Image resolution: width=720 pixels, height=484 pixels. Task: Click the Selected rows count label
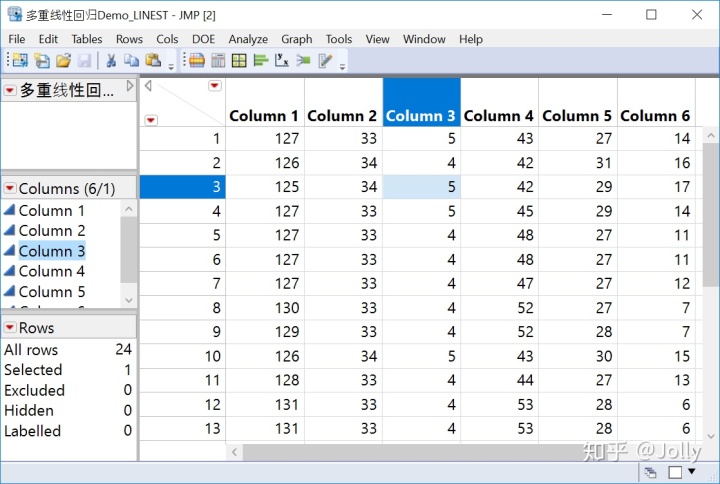pyautogui.click(x=33, y=370)
